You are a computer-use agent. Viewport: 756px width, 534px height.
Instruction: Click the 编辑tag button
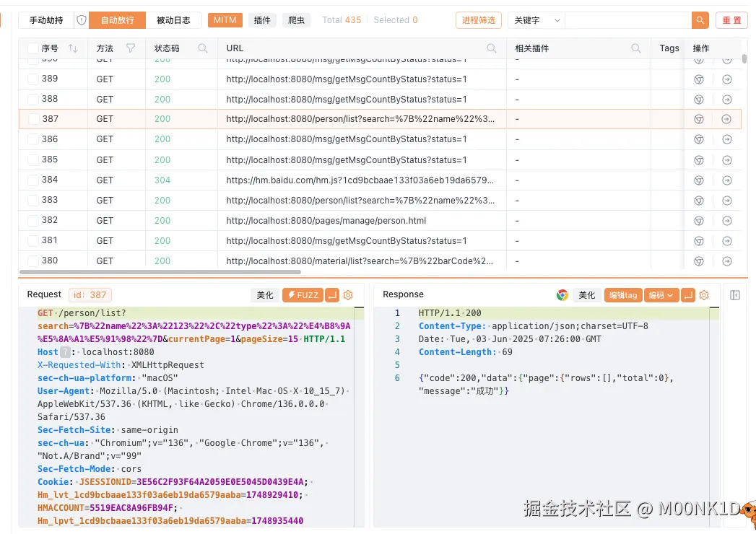pyautogui.click(x=623, y=295)
